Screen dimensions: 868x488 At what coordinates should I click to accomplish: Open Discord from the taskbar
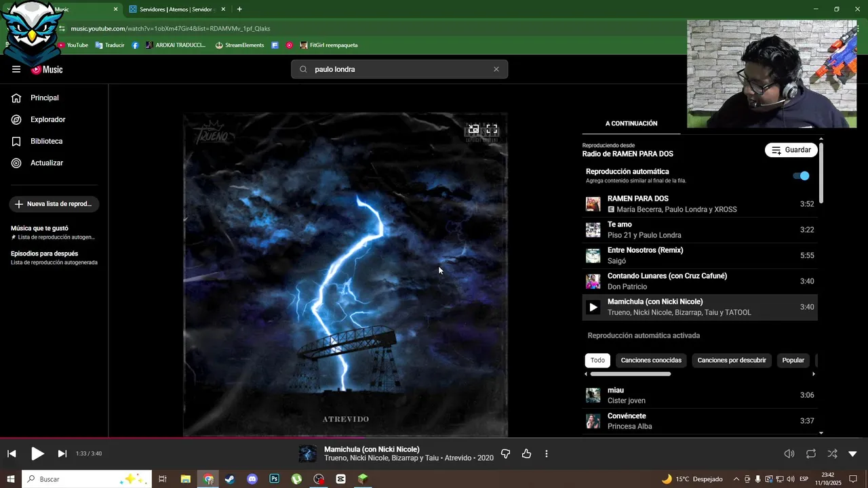(252, 479)
